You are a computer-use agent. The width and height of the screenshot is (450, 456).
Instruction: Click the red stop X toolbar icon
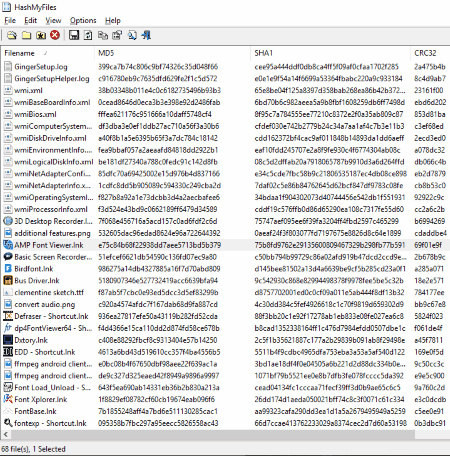[55, 35]
